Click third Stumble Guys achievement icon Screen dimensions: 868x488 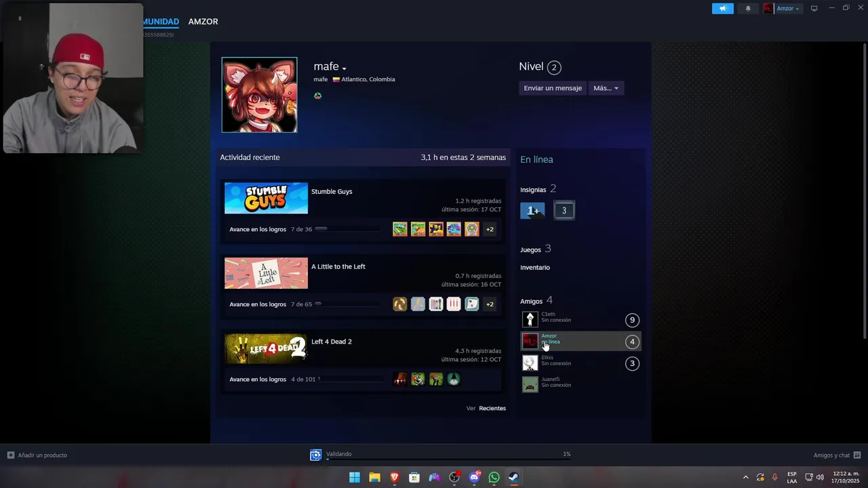click(436, 229)
